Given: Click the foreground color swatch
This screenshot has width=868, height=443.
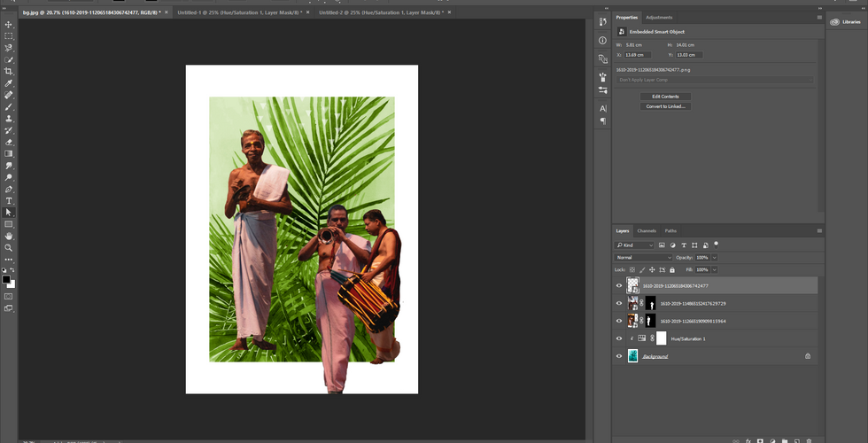Looking at the screenshot, I should pyautogui.click(x=6, y=279).
